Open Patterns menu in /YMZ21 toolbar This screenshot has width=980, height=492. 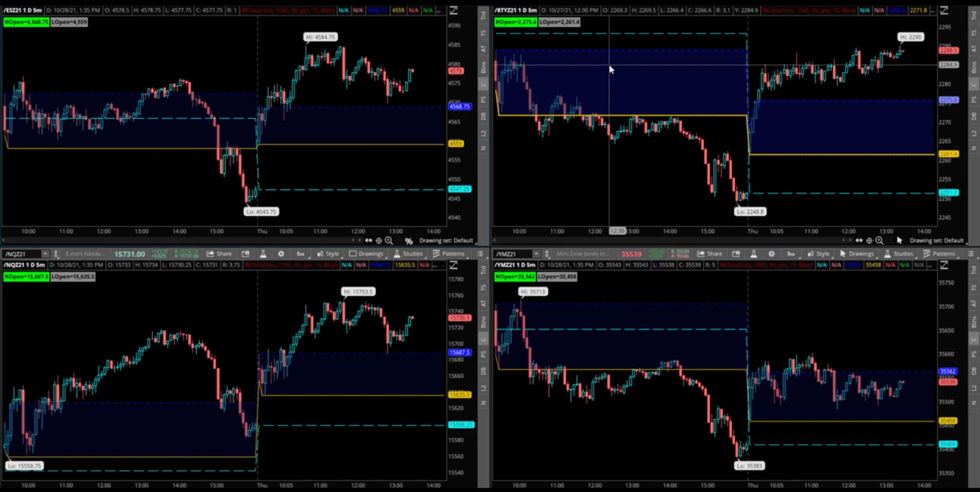point(940,254)
